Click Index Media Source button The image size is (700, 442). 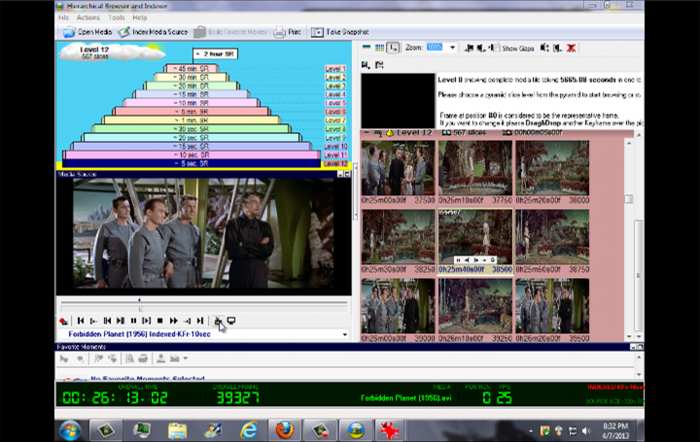coord(153,32)
